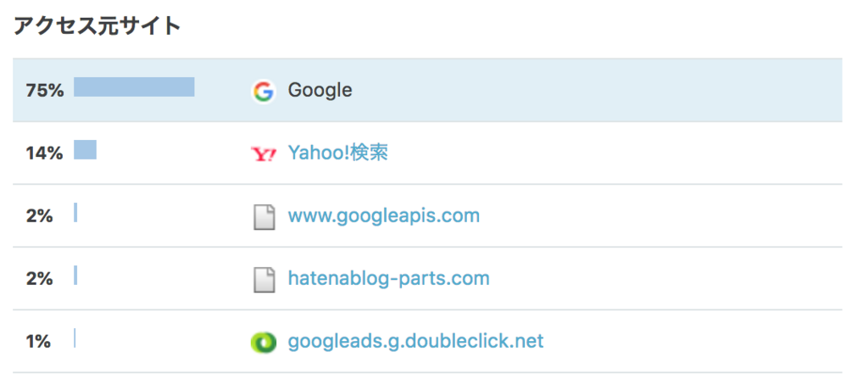
Task: Click the 75% percentage label
Action: pyautogui.click(x=45, y=91)
